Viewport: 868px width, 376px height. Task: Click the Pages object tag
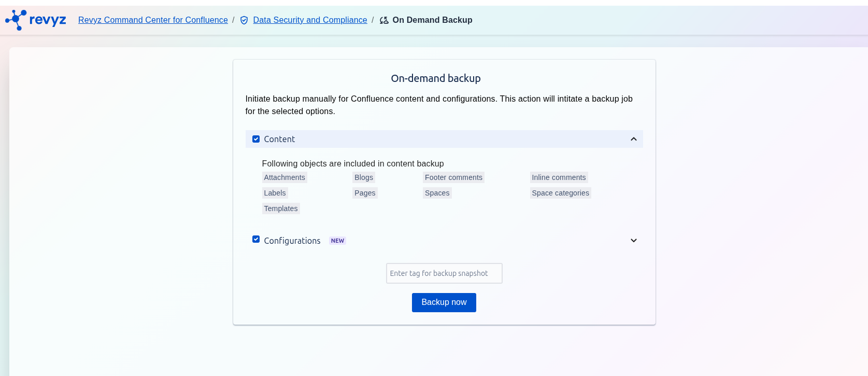click(x=365, y=193)
